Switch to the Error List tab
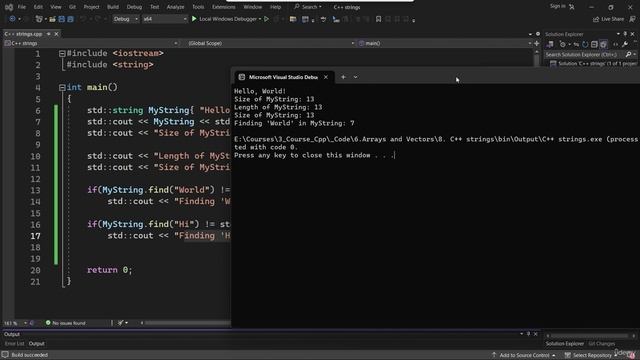 coord(15,344)
